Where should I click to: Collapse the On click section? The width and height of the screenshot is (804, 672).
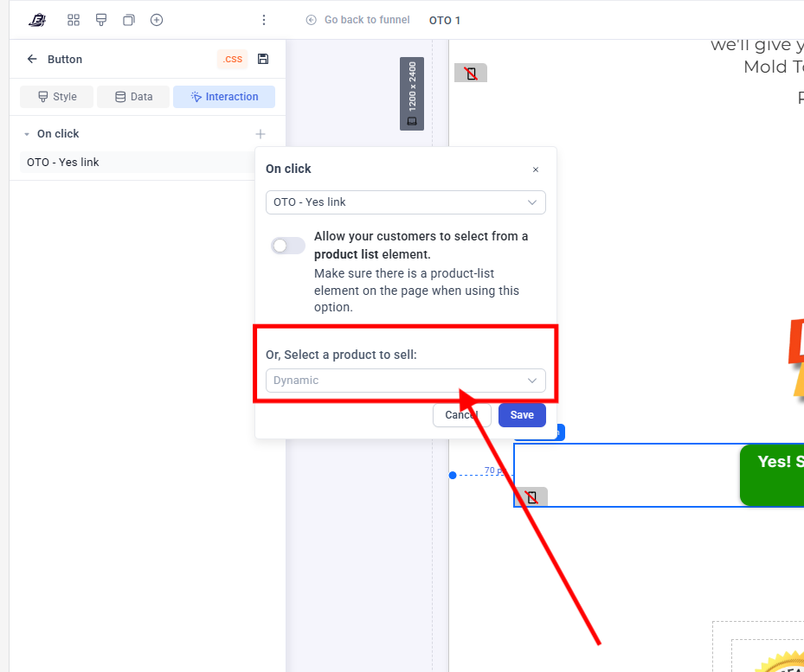pyautogui.click(x=27, y=134)
